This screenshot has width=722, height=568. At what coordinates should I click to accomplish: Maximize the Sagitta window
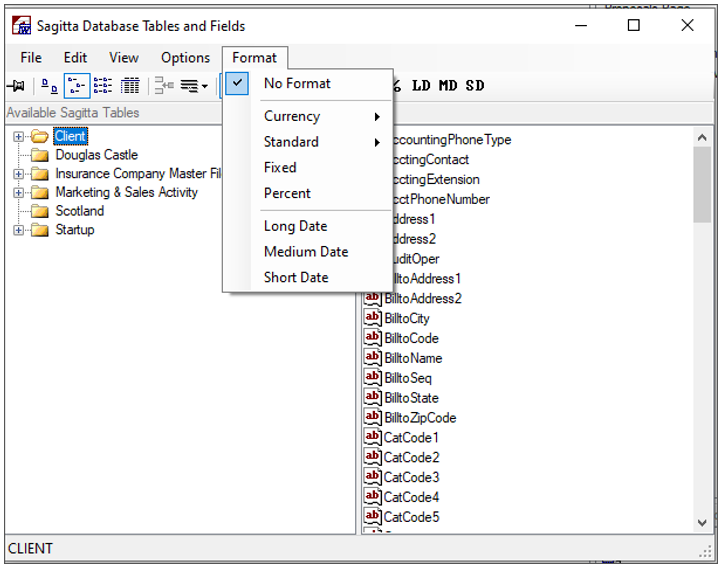pos(634,25)
